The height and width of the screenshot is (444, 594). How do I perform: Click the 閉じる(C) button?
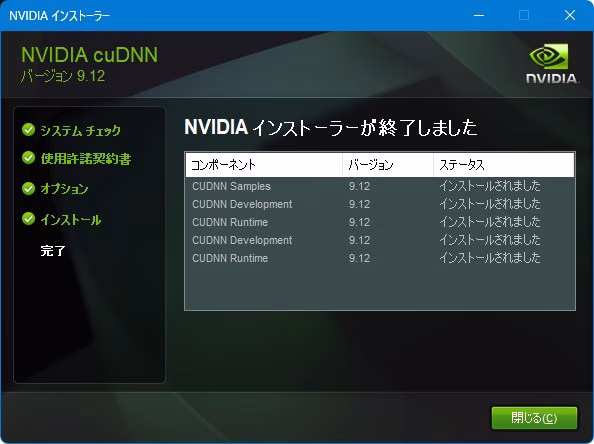(x=534, y=418)
